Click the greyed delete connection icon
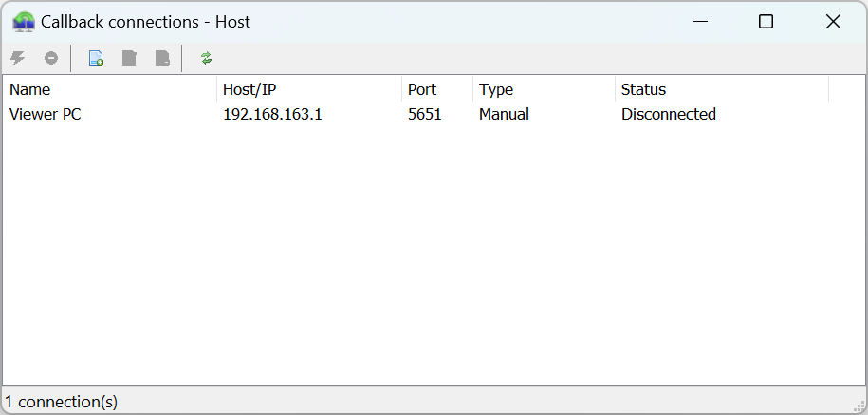The image size is (868, 415). (162, 58)
